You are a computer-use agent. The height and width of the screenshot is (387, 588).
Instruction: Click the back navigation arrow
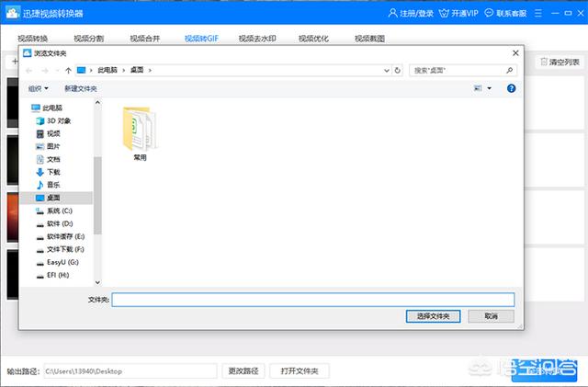(28, 70)
